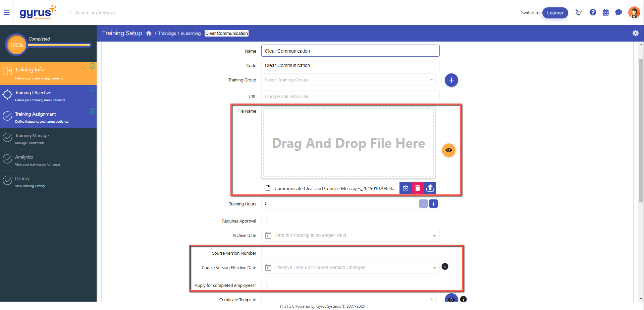Increase Training Hours with plus stepper
The width and height of the screenshot is (644, 310).
click(433, 204)
